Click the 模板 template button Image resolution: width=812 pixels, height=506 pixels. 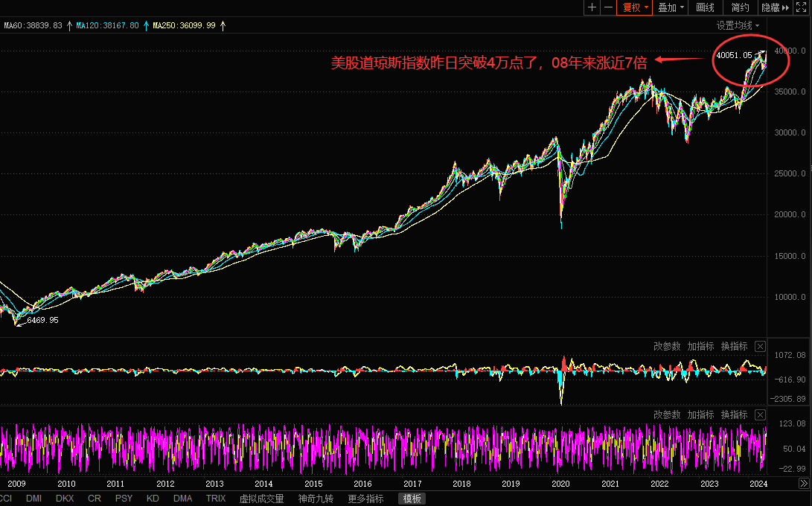(412, 499)
